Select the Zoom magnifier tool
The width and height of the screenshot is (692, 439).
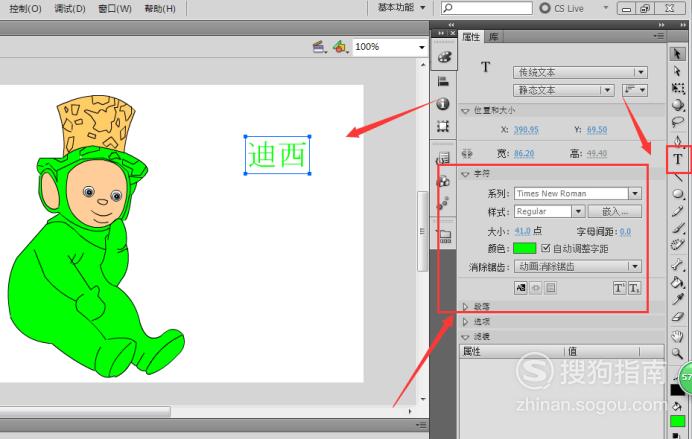click(677, 353)
